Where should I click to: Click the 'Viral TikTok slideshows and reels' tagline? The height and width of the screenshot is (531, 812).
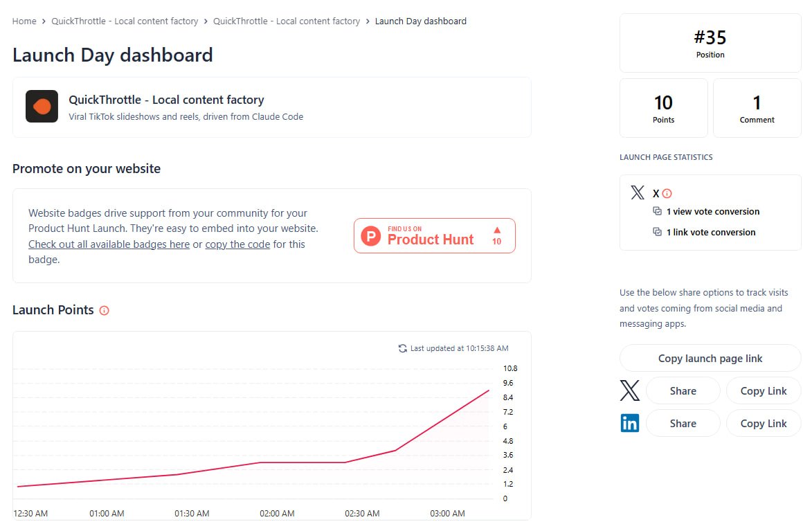pos(186,116)
